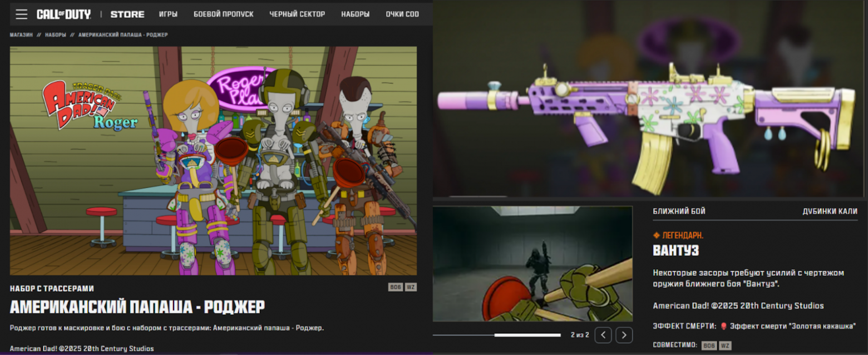868x355 pixels.
Task: Click the Эффект смерти "Золотая какашка" text
Action: coord(793,326)
